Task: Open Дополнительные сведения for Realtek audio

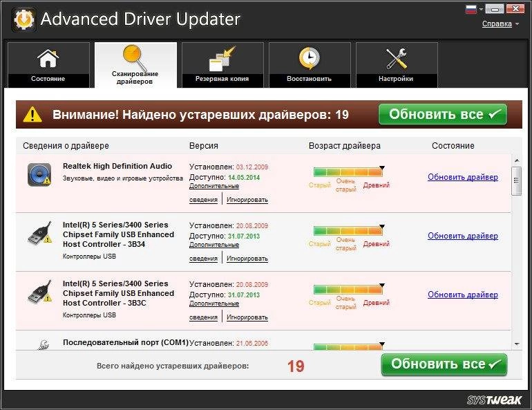Action: [213, 186]
